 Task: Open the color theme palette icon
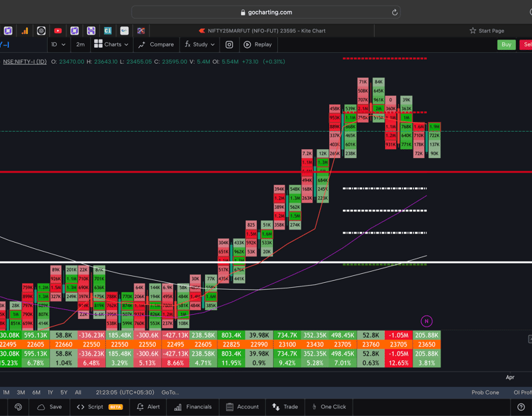point(18,407)
